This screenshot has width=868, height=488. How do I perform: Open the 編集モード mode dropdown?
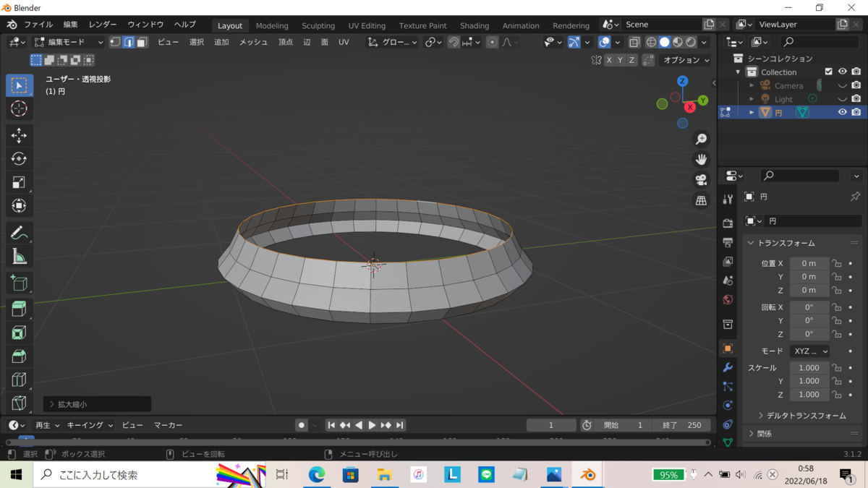pos(69,42)
